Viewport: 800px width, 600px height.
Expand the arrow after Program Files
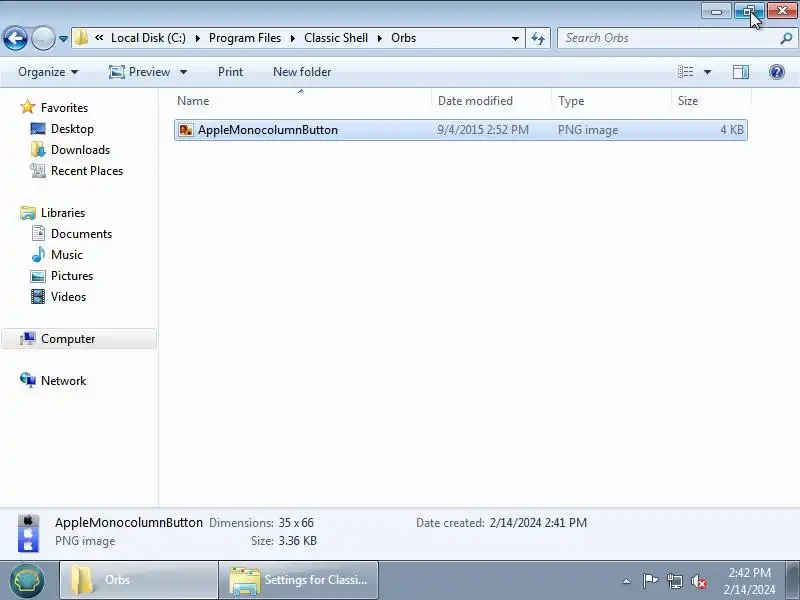click(293, 38)
